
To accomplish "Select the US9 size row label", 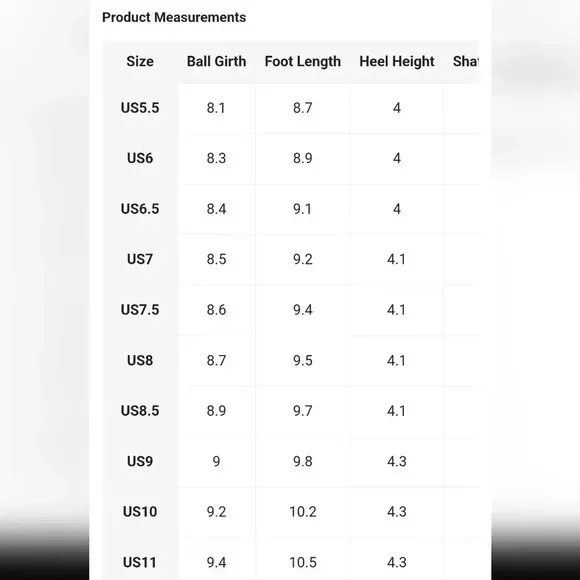I will 140,461.
